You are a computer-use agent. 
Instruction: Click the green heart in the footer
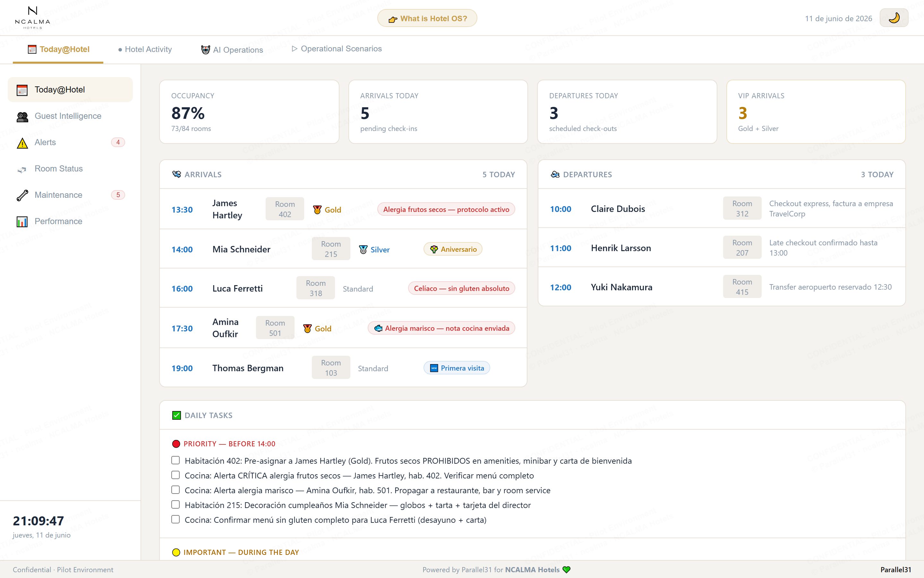click(567, 570)
